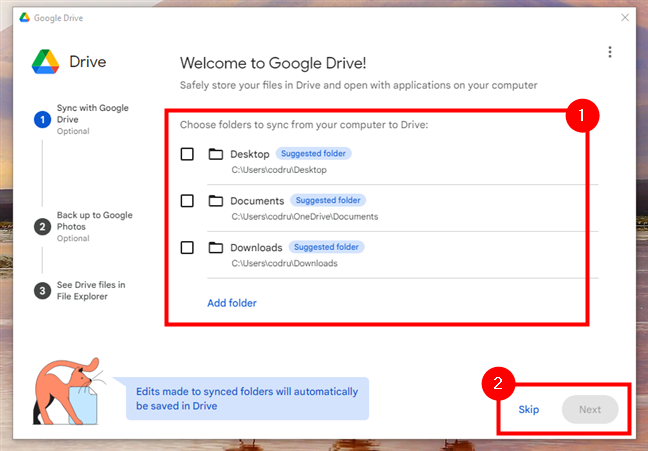Screen dimensions: 648x451
Task: Click the Add folder link
Action: (x=232, y=303)
